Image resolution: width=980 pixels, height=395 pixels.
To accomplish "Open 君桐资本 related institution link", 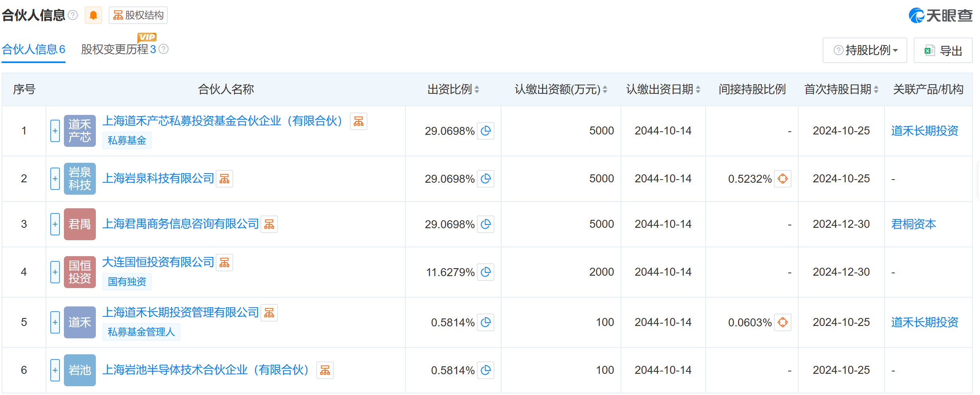I will 913,224.
